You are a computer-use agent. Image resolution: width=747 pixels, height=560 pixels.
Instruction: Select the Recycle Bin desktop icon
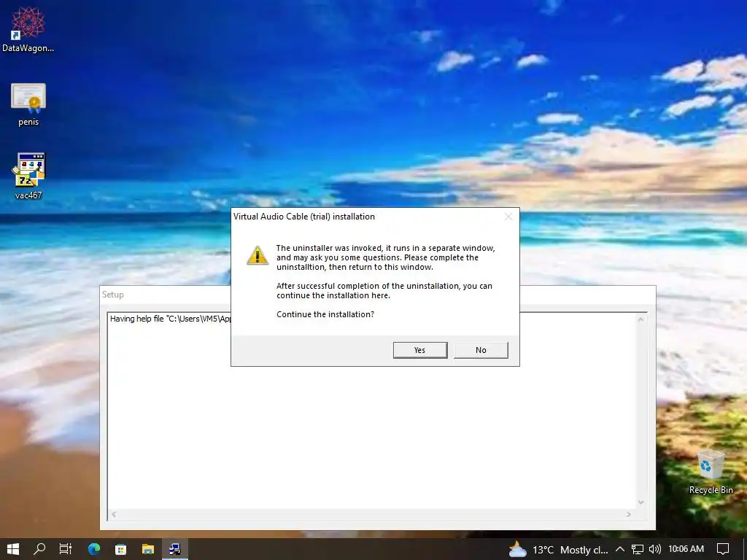pos(711,472)
